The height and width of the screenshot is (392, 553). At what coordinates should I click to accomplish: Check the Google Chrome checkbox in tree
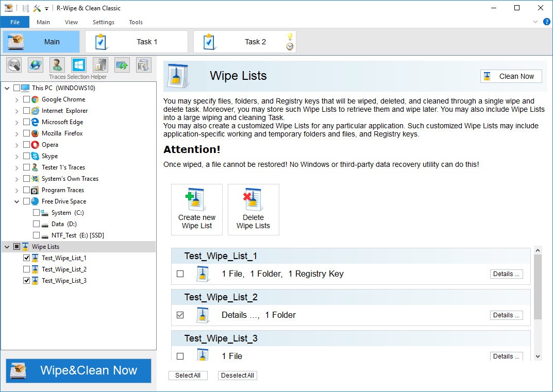click(x=26, y=99)
